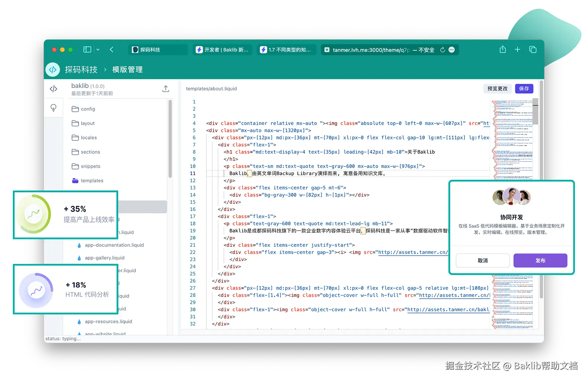588x381 pixels.
Task: Expand the sections folder
Action: click(x=86, y=152)
